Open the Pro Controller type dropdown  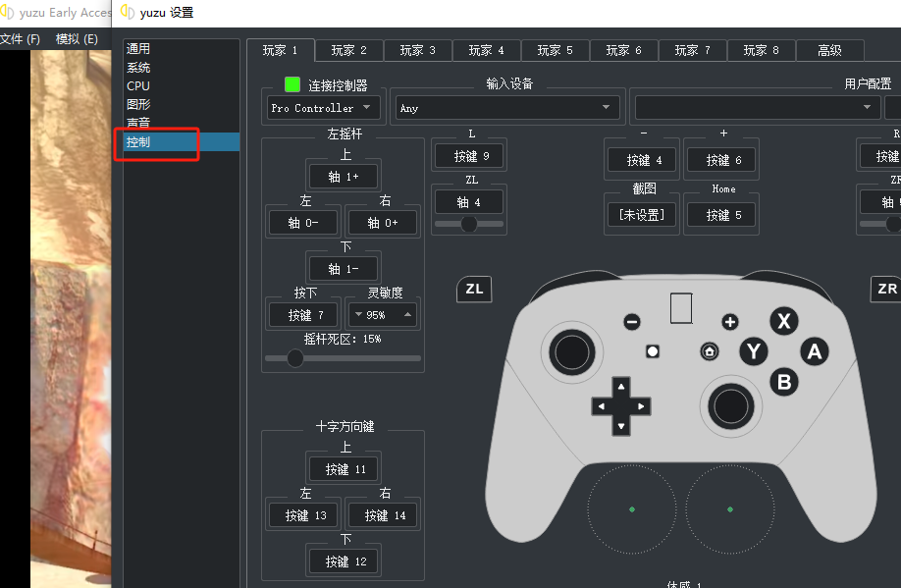click(x=324, y=108)
